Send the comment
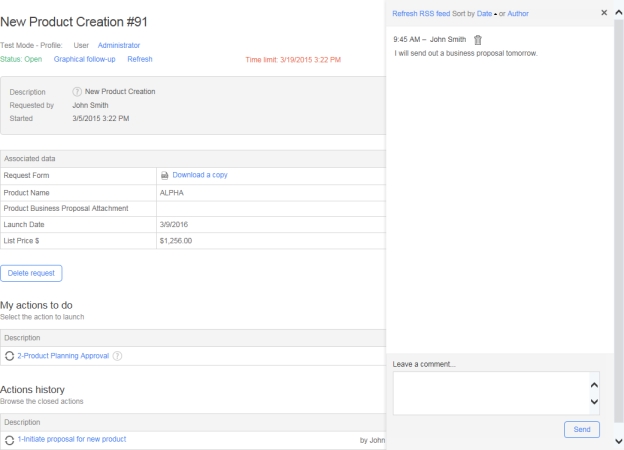Image resolution: width=624 pixels, height=450 pixels. pos(582,429)
